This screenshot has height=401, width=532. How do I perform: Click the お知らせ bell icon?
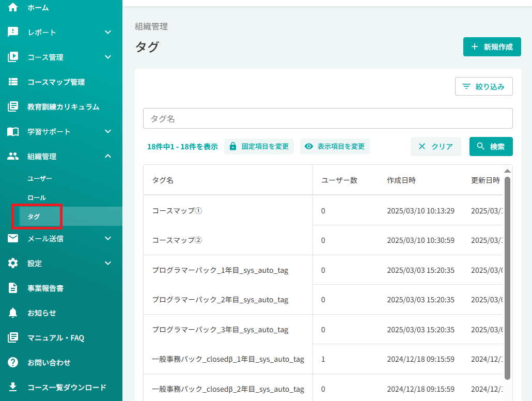pos(13,313)
